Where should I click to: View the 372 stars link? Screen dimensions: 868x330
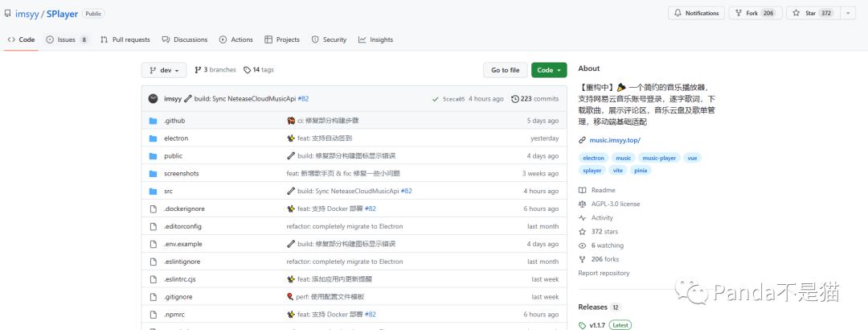[x=599, y=232]
